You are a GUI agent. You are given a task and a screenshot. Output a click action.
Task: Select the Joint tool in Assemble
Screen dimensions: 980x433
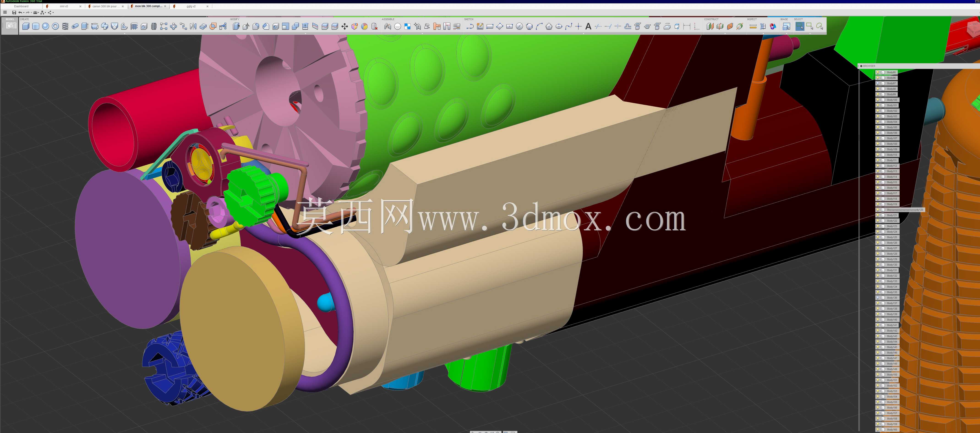coord(388,26)
